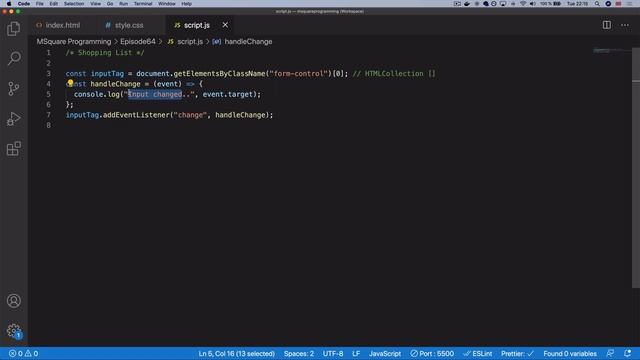This screenshot has width=640, height=360.
Task: Open the Search view in activity bar
Action: [x=13, y=58]
